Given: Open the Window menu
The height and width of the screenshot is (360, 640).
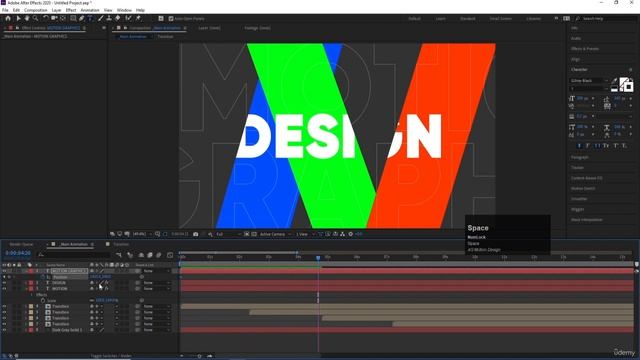Looking at the screenshot, I should tap(124, 10).
